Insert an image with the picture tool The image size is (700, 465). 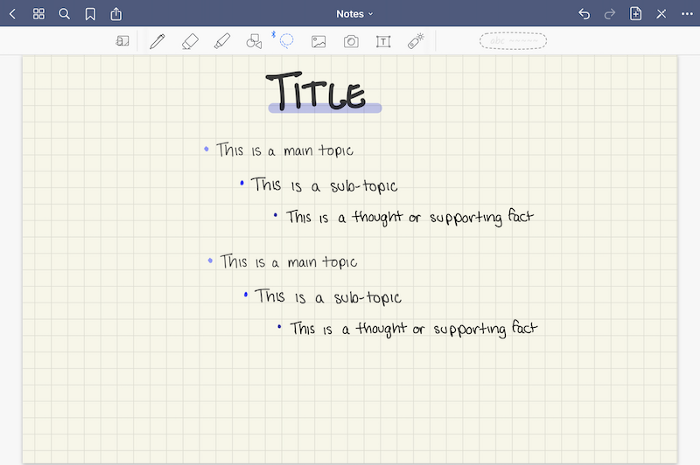point(319,42)
